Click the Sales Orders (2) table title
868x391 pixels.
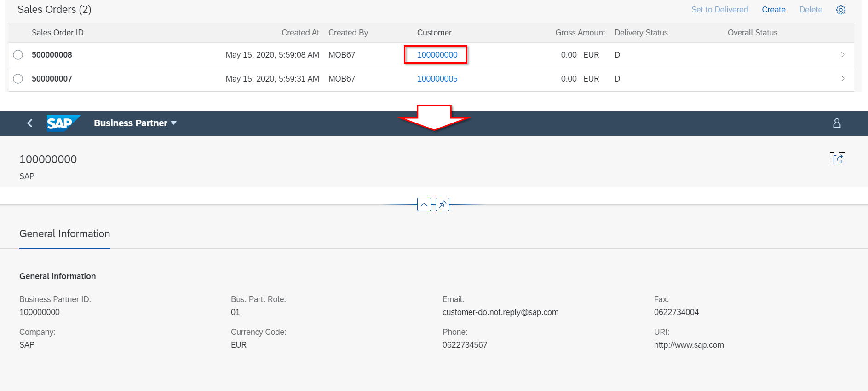point(54,10)
